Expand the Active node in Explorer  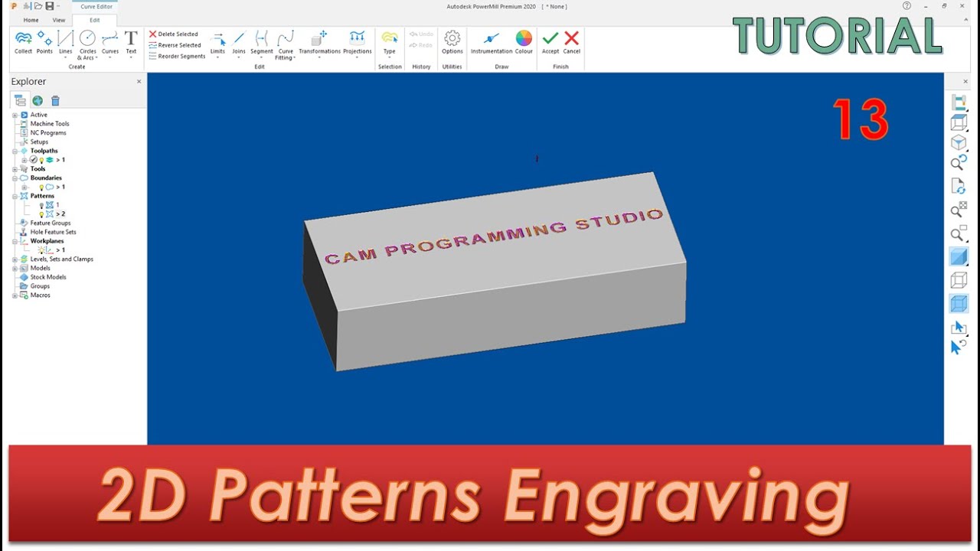click(15, 115)
